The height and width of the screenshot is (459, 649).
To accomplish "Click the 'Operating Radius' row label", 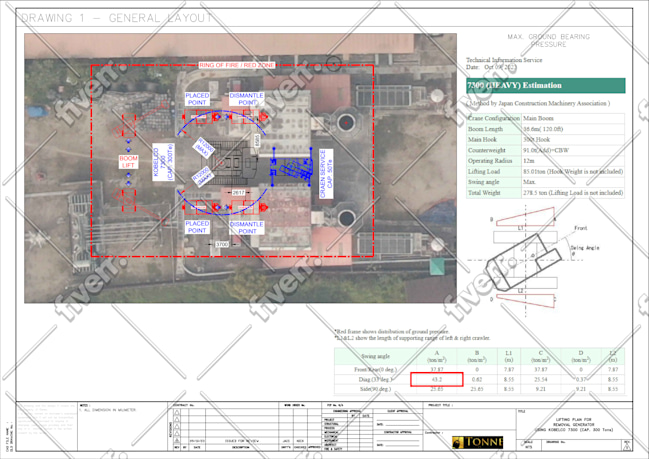I will tap(490, 161).
